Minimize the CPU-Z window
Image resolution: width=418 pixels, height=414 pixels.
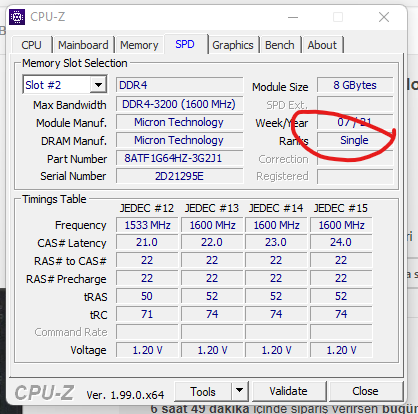point(293,17)
